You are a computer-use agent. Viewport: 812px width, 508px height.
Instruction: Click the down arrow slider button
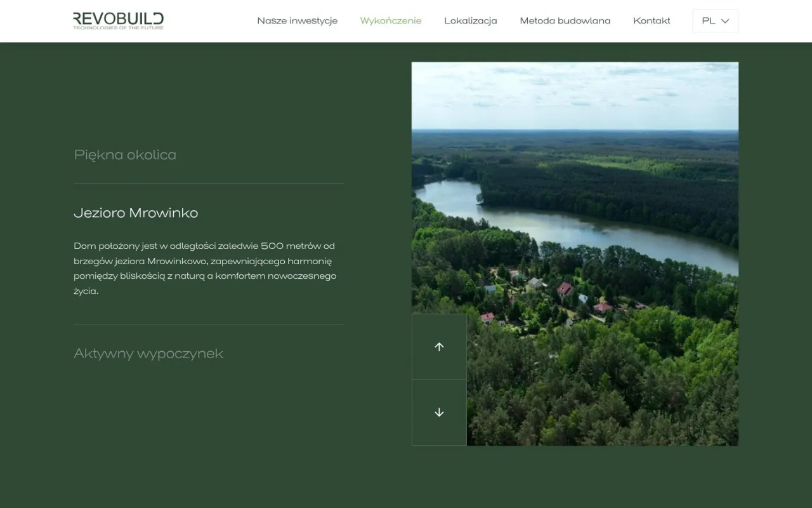tap(439, 413)
